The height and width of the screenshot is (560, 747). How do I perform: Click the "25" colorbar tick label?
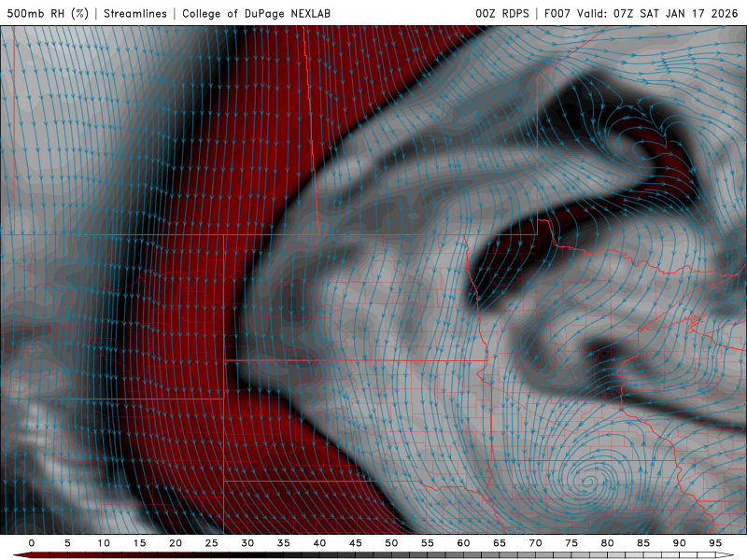point(212,543)
